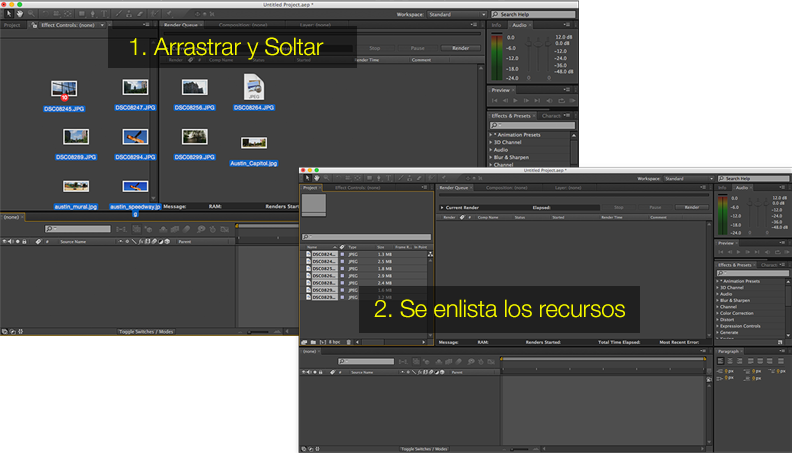Align text left in Paragraph panel
Viewport: 792px width, 453px height.
click(721, 361)
